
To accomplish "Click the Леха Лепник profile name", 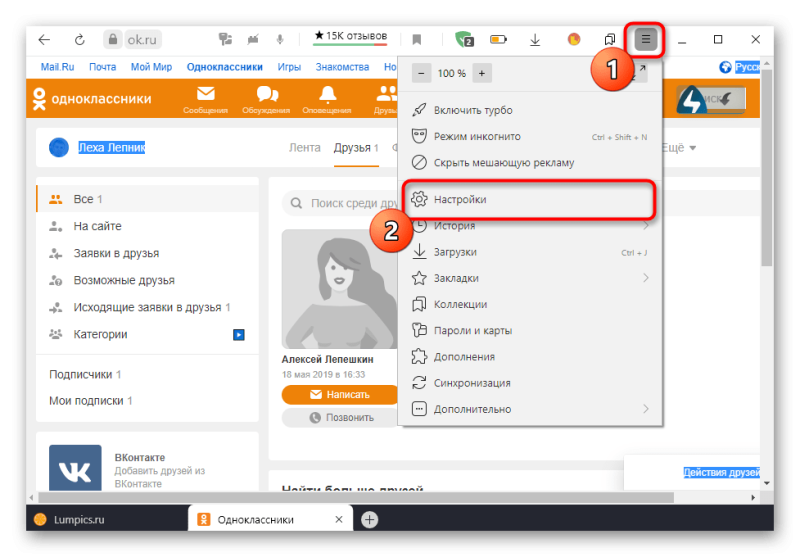I will tap(112, 147).
